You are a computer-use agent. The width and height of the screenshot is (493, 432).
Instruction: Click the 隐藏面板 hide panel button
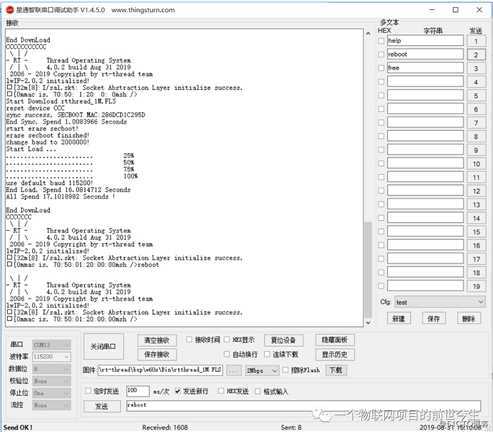pyautogui.click(x=334, y=340)
